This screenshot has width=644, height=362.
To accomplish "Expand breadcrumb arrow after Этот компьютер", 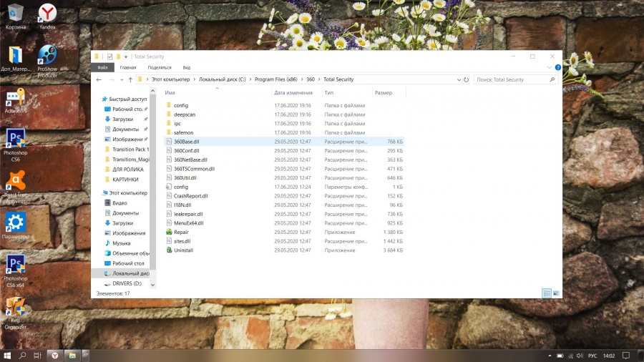I will tap(194, 79).
